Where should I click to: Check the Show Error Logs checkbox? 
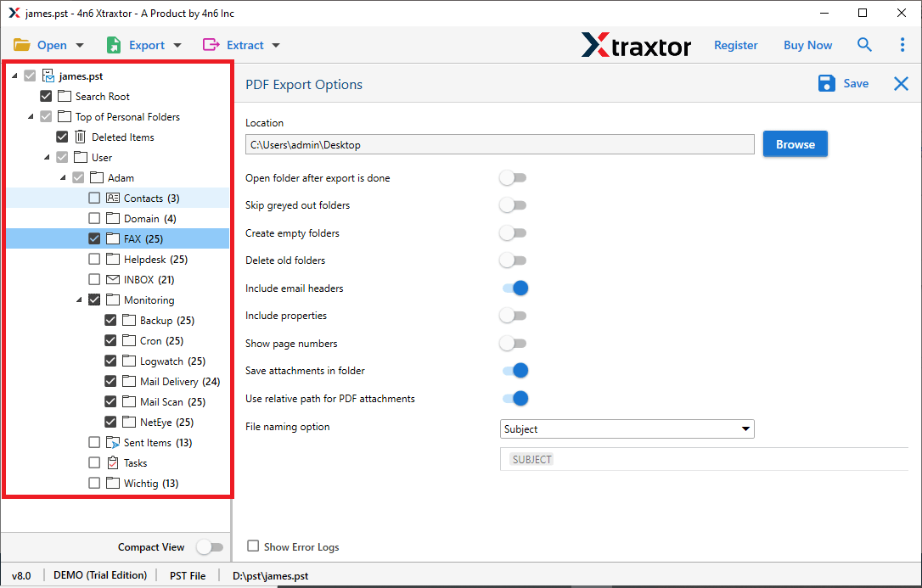tap(253, 547)
